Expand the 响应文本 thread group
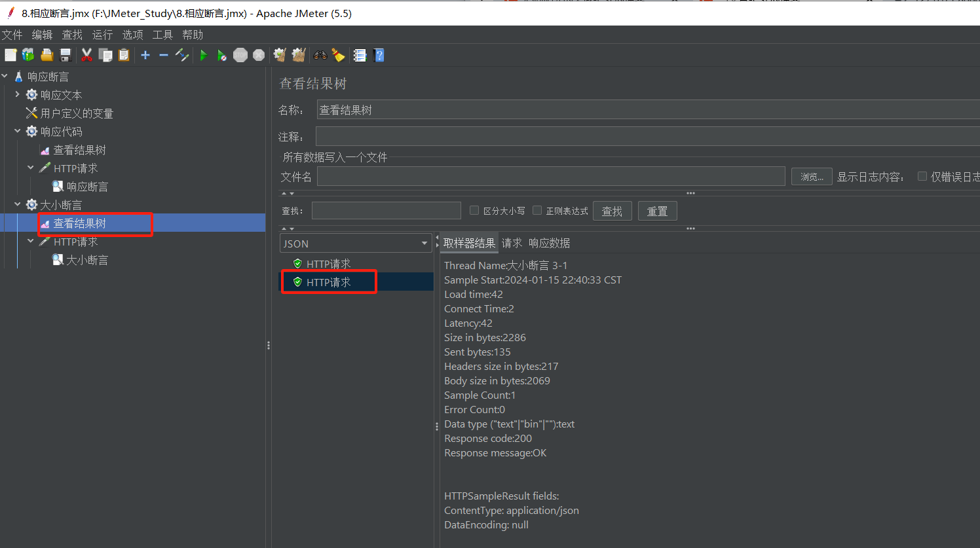The height and width of the screenshot is (548, 980). 18,94
